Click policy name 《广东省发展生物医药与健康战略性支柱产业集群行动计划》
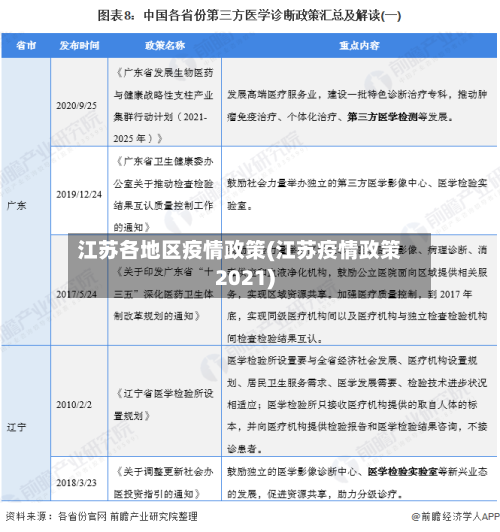The height and width of the screenshot is (532, 500). [x=164, y=106]
